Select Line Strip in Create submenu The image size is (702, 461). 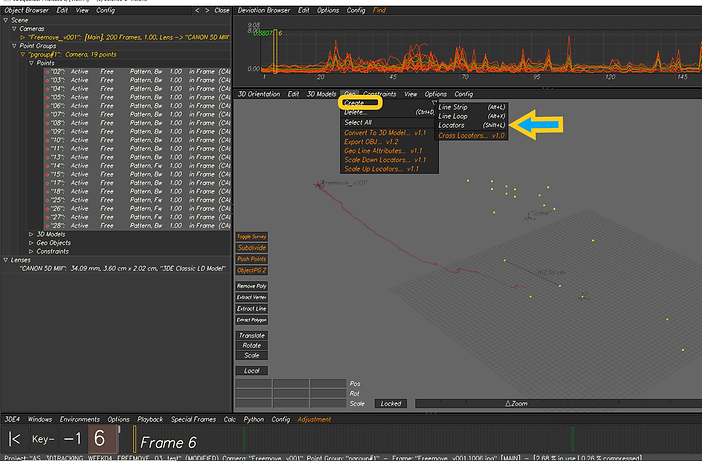point(471,107)
